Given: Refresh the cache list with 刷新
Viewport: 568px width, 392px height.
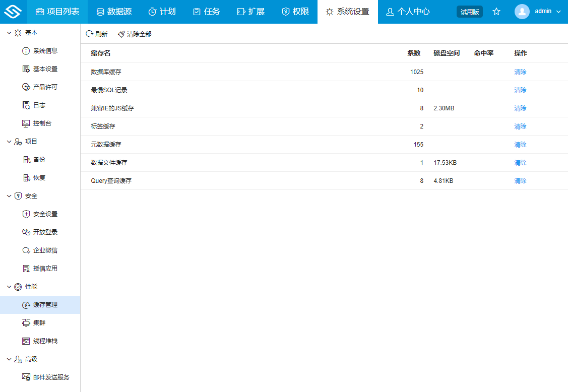Looking at the screenshot, I should pyautogui.click(x=98, y=34).
